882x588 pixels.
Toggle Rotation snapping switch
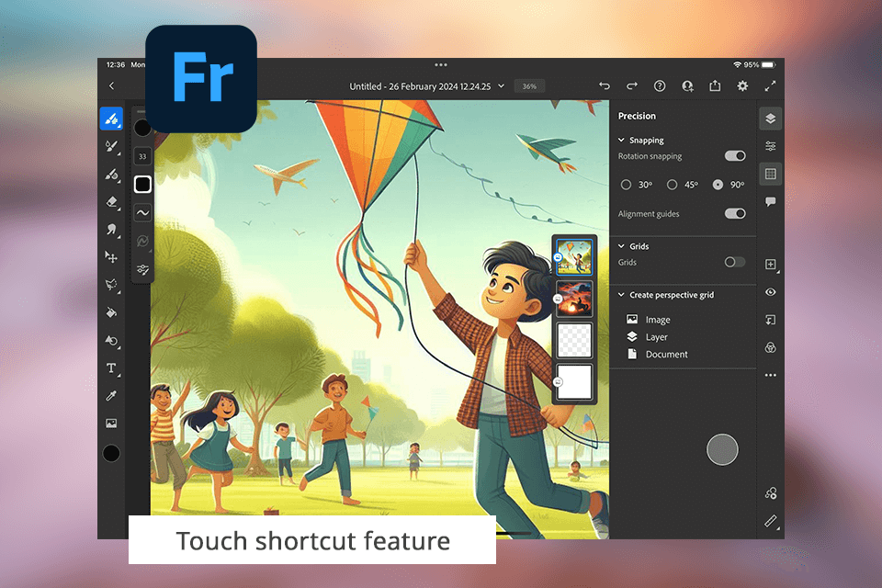coord(735,156)
